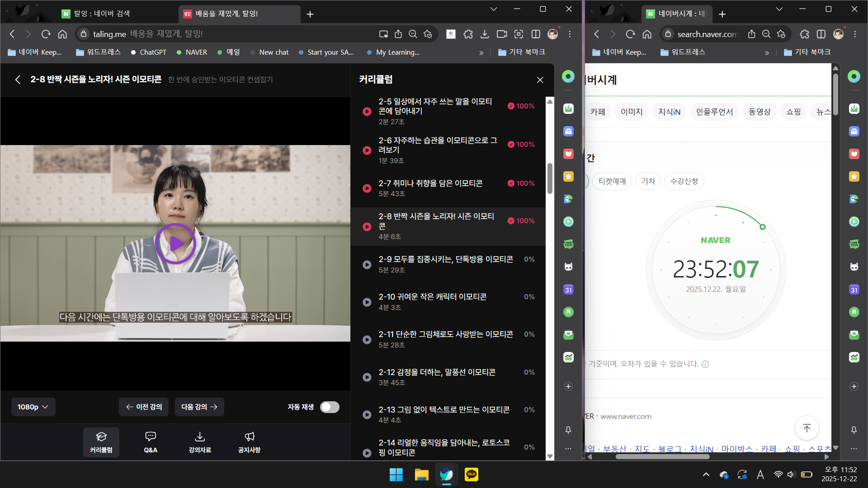Open the 강의자료 download icon
Viewport: 868px width, 488px height.
coord(199,436)
